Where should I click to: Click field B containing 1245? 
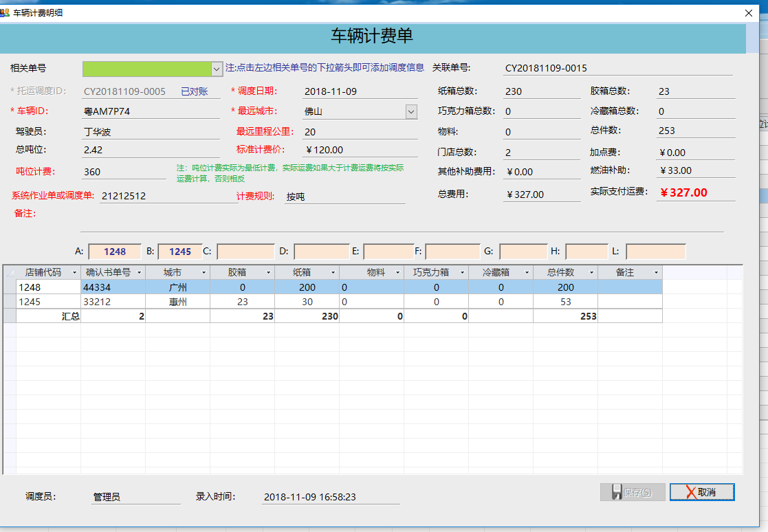179,252
